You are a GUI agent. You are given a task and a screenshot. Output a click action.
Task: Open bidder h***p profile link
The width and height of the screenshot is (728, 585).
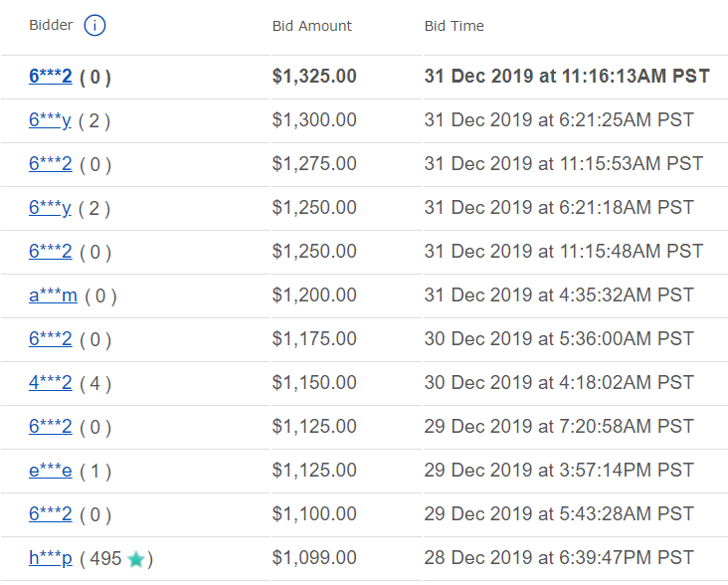tap(50, 558)
